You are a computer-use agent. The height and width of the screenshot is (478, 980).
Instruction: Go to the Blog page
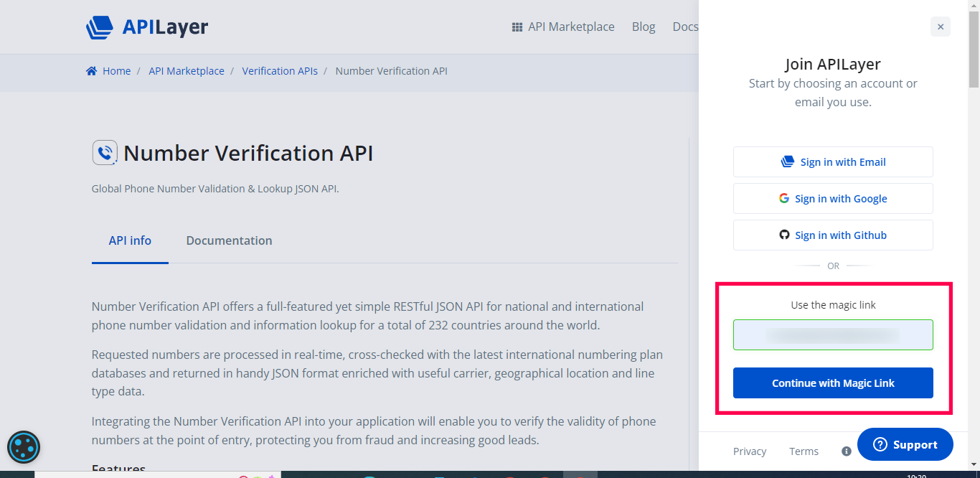[644, 27]
